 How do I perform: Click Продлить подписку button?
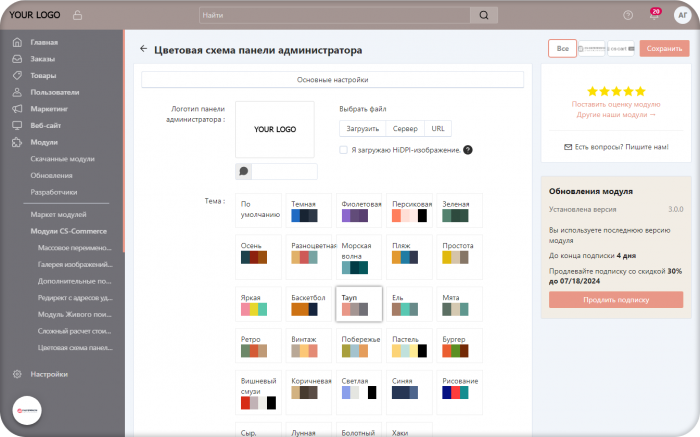click(616, 300)
